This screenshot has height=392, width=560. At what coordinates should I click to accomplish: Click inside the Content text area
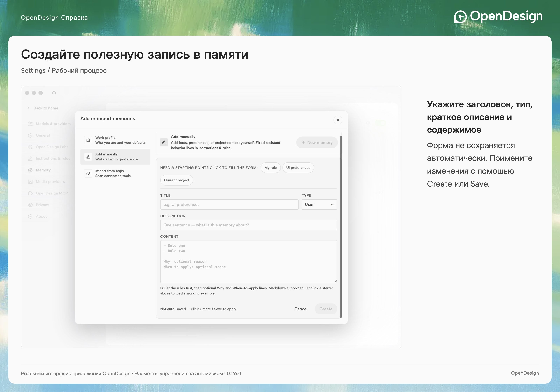[x=248, y=261]
